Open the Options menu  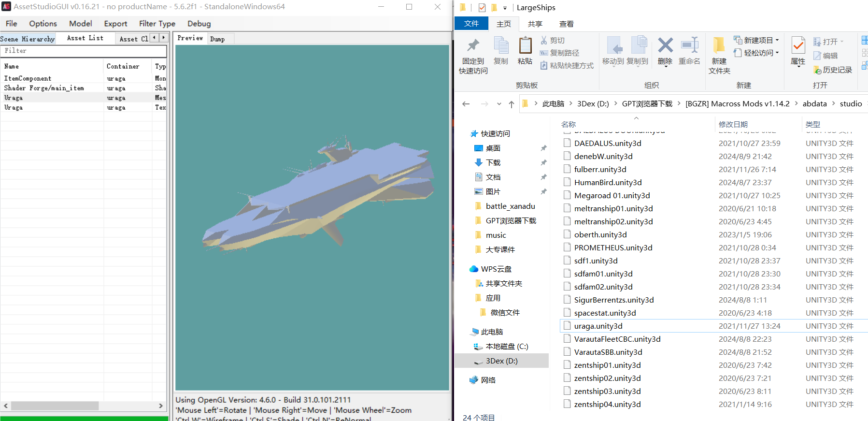coord(43,23)
